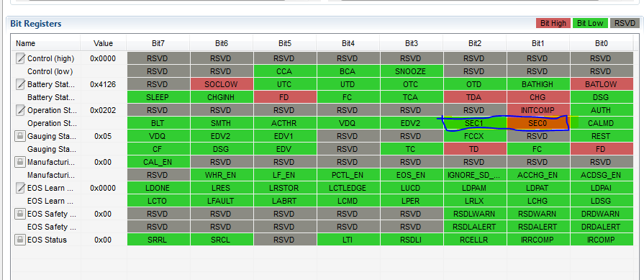Select the EOS Status row name
644x280 pixels.
[47, 240]
